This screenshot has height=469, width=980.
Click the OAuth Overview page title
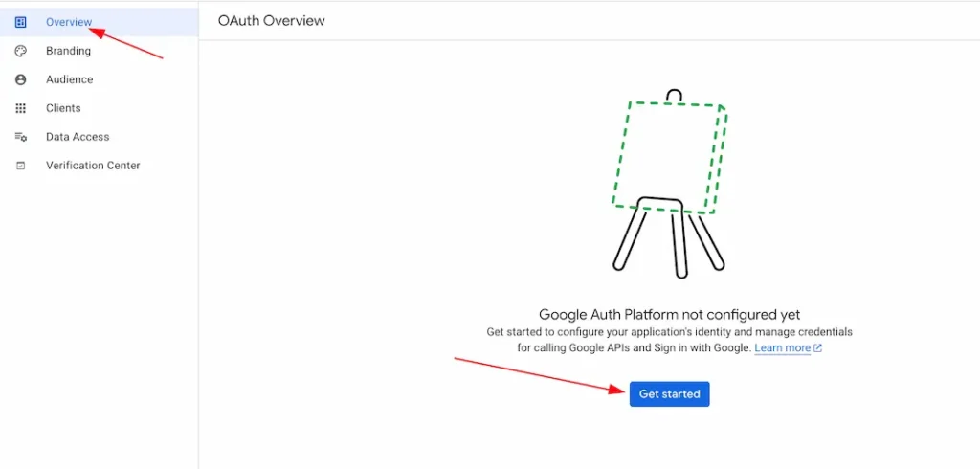tap(271, 20)
